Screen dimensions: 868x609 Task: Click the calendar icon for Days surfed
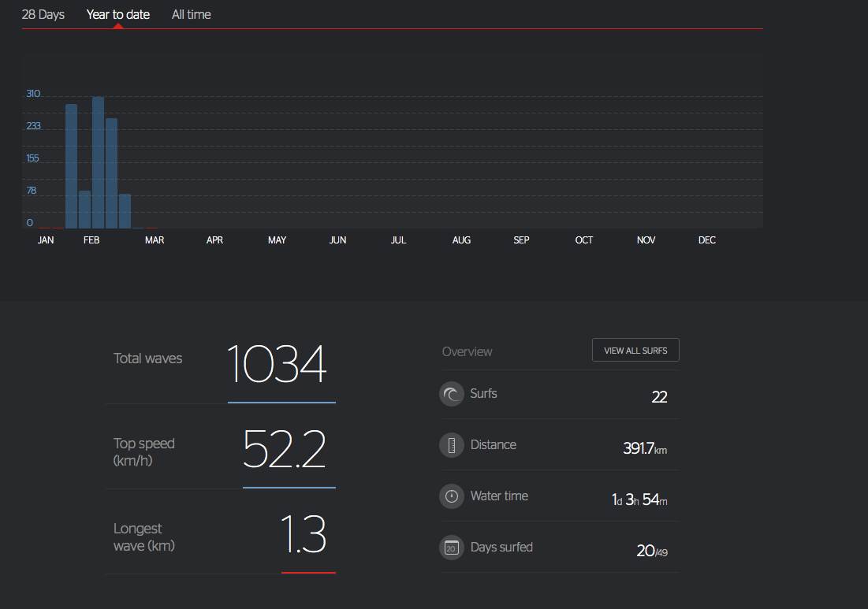tap(452, 548)
